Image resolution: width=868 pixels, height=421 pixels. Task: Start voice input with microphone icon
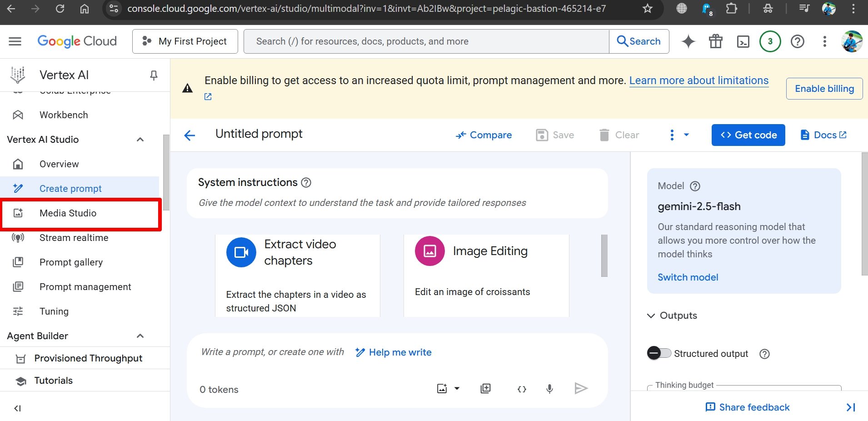click(549, 389)
